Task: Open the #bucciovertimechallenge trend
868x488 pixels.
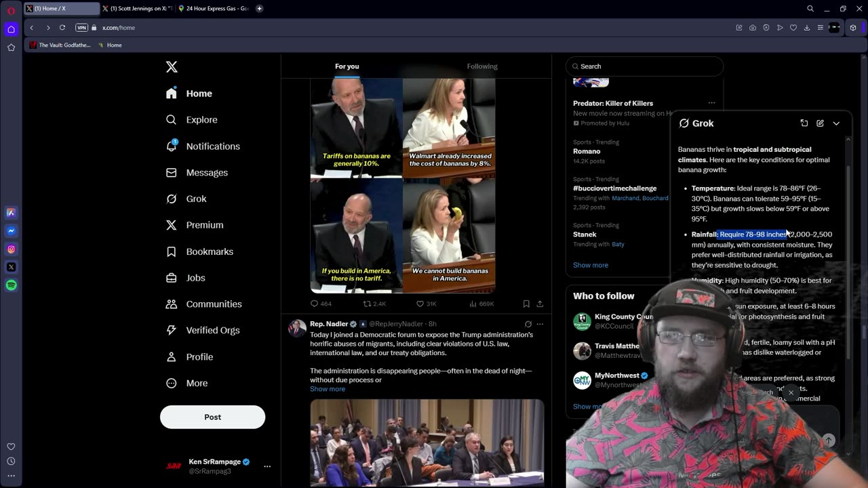Action: (x=614, y=188)
